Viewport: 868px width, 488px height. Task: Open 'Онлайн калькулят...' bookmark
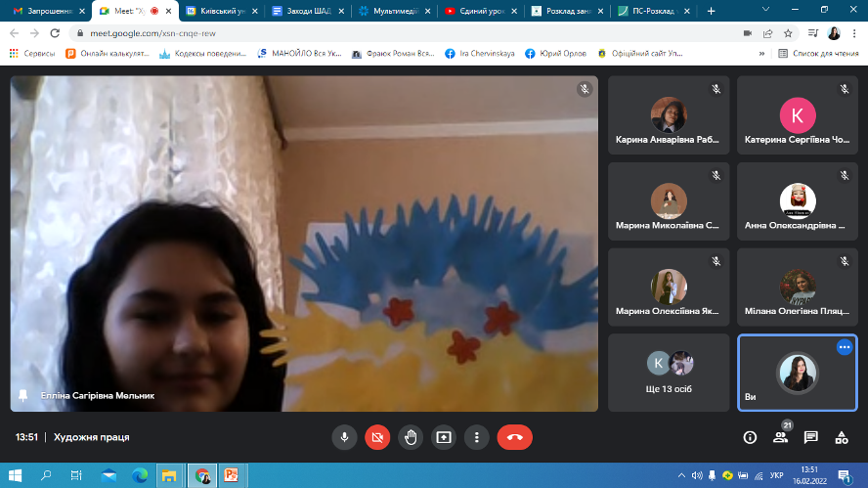click(108, 53)
